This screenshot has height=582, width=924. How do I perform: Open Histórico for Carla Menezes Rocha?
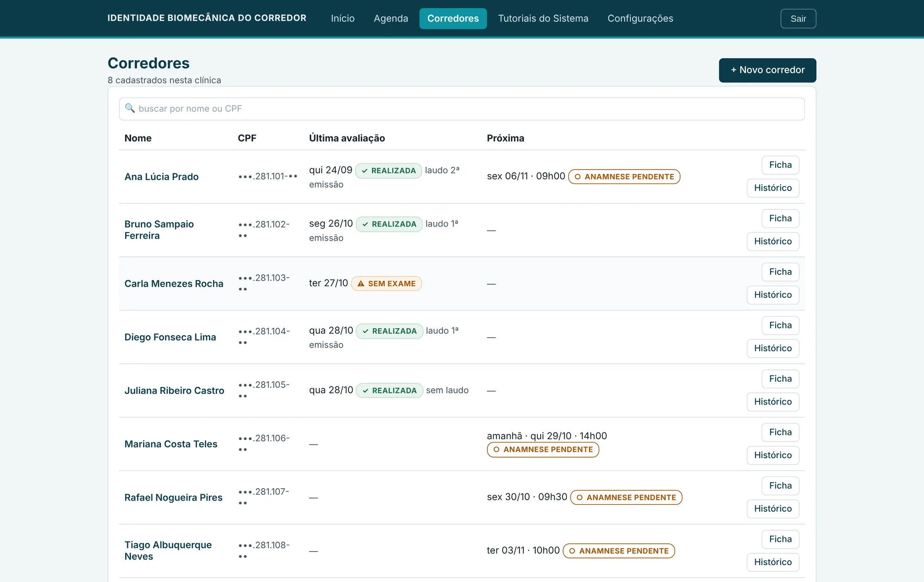773,295
